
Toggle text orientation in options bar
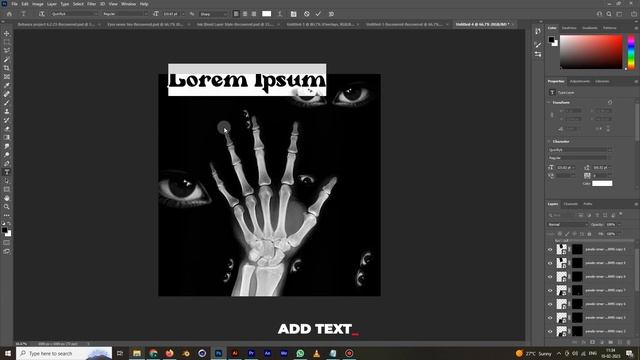click(42, 14)
